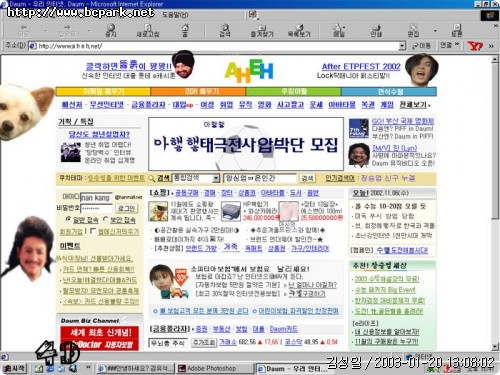Screen dimensions: 500x375
Task: Stop page loading with 중지 button
Action: [111, 30]
